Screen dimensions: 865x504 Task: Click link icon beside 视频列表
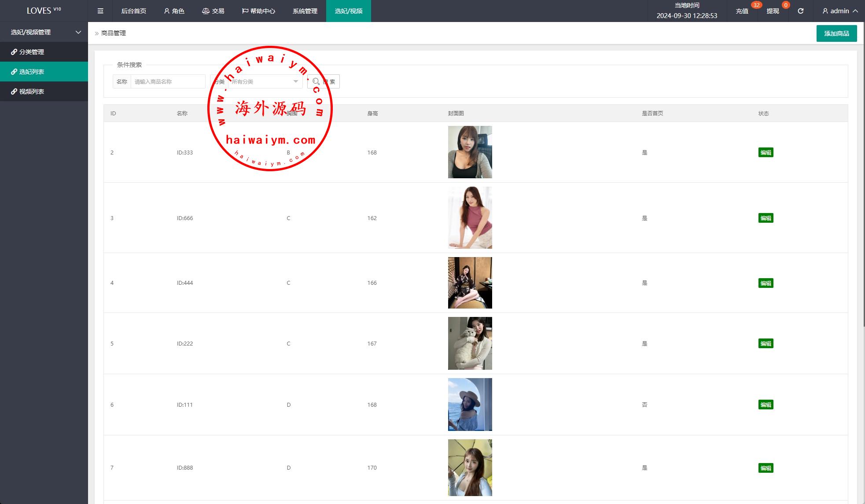(14, 92)
